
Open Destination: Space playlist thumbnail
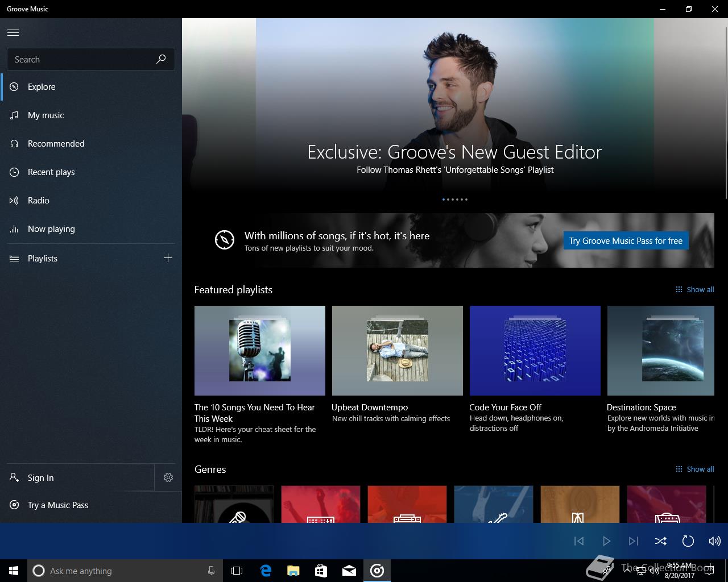tap(661, 351)
